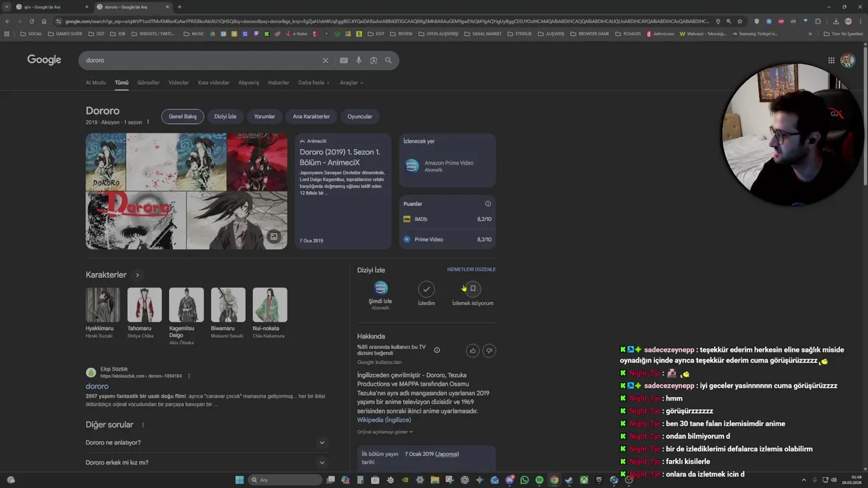This screenshot has width=868, height=488.
Task: Click the Google logo
Action: pos(44,60)
